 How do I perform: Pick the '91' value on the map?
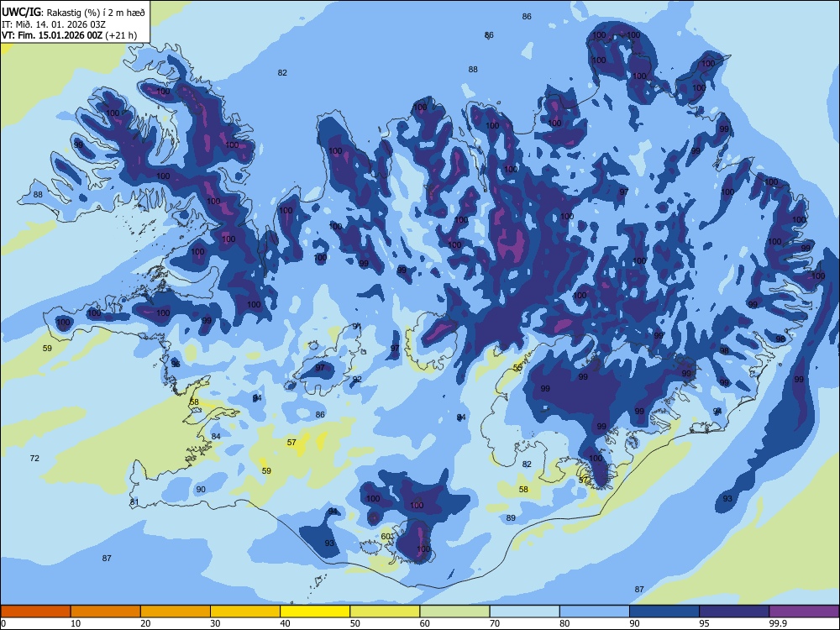357,326
